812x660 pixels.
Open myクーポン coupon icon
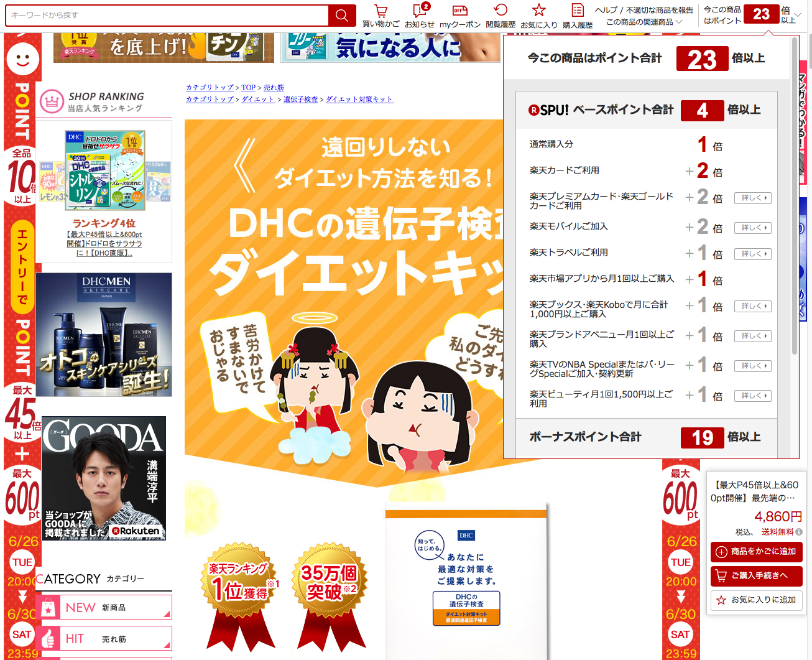tap(460, 16)
